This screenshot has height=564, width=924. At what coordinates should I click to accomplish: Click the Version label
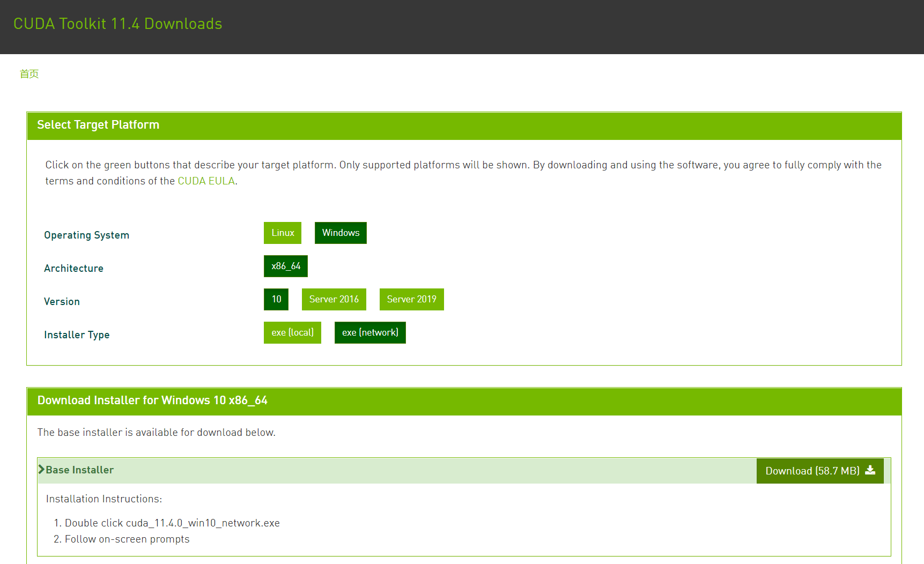click(62, 301)
